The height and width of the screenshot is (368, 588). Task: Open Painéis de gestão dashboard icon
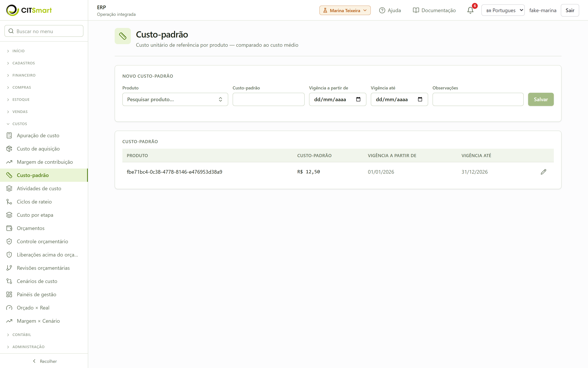9,295
